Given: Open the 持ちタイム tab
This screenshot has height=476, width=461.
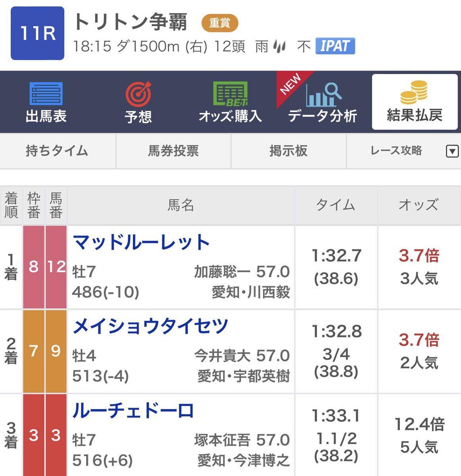Looking at the screenshot, I should (57, 151).
